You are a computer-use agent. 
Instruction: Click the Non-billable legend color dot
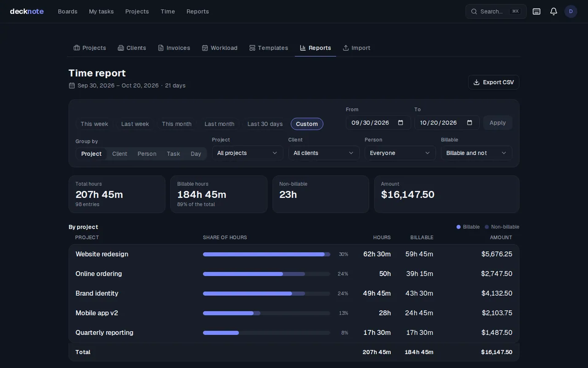(487, 227)
